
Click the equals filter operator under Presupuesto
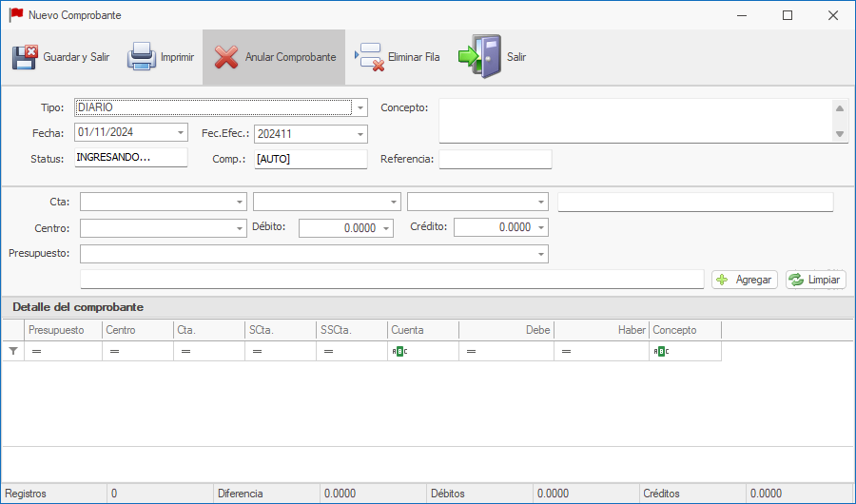click(x=36, y=351)
